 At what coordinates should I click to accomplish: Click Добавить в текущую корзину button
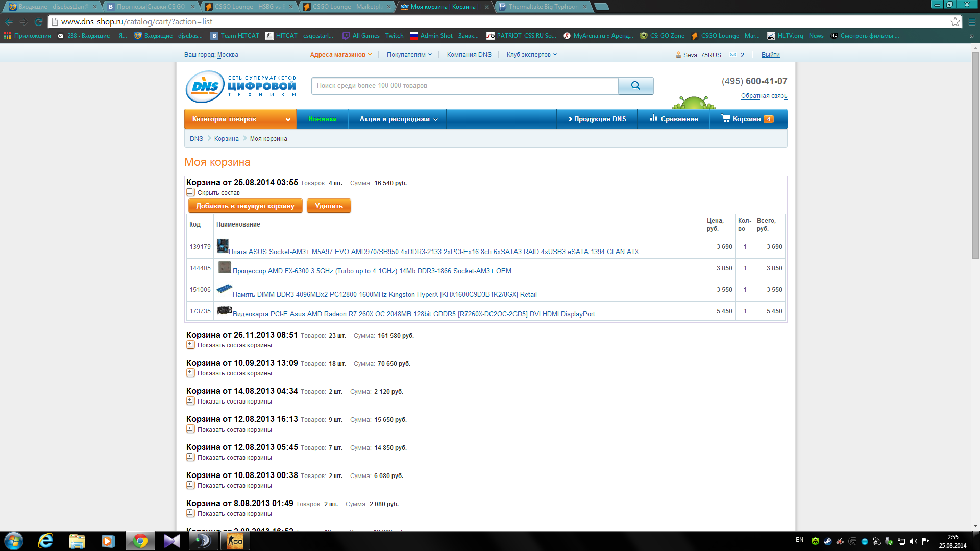(x=245, y=206)
